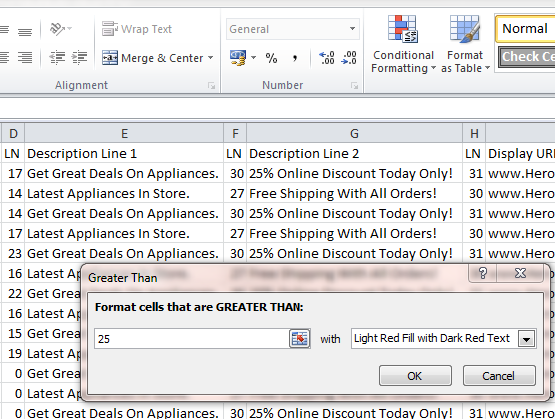Click the value field containing 25
This screenshot has height=419, width=555.
192,339
